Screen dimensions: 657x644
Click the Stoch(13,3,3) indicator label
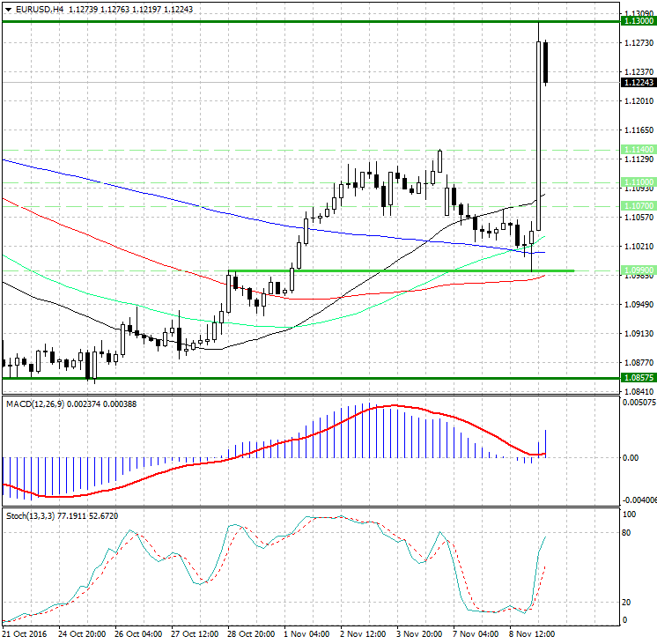coord(30,516)
